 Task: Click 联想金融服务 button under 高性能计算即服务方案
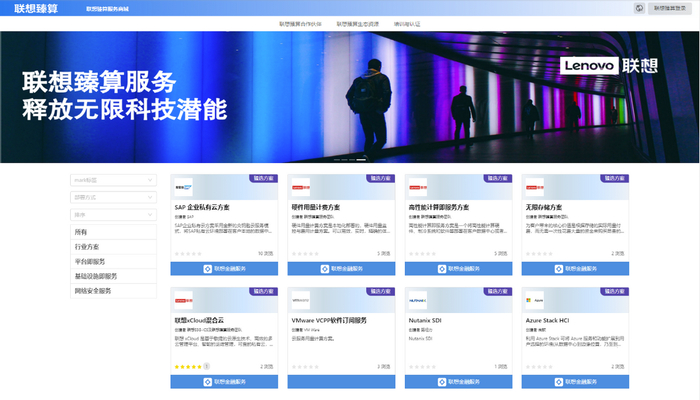458,269
